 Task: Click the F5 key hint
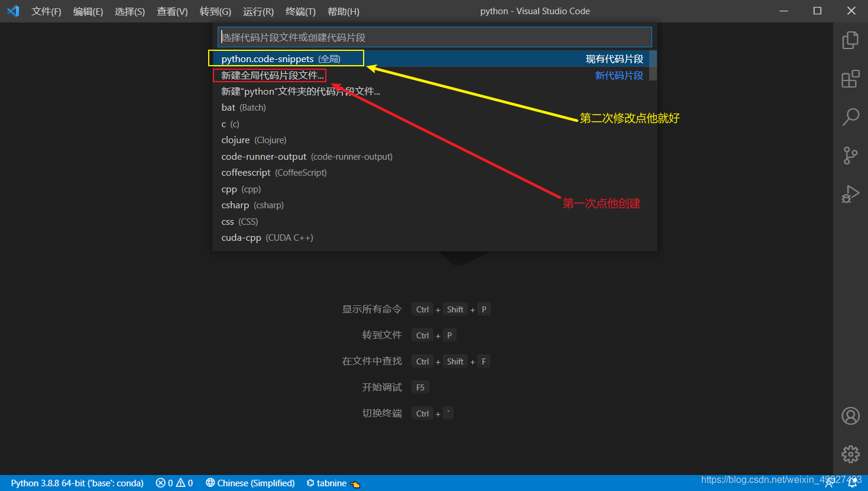coord(420,387)
